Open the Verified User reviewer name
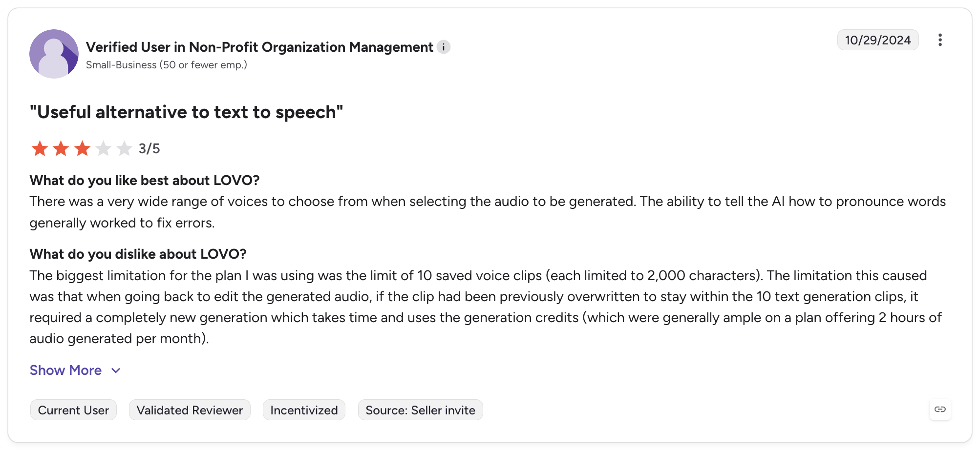Viewport: 980px width, 451px height. tap(259, 47)
